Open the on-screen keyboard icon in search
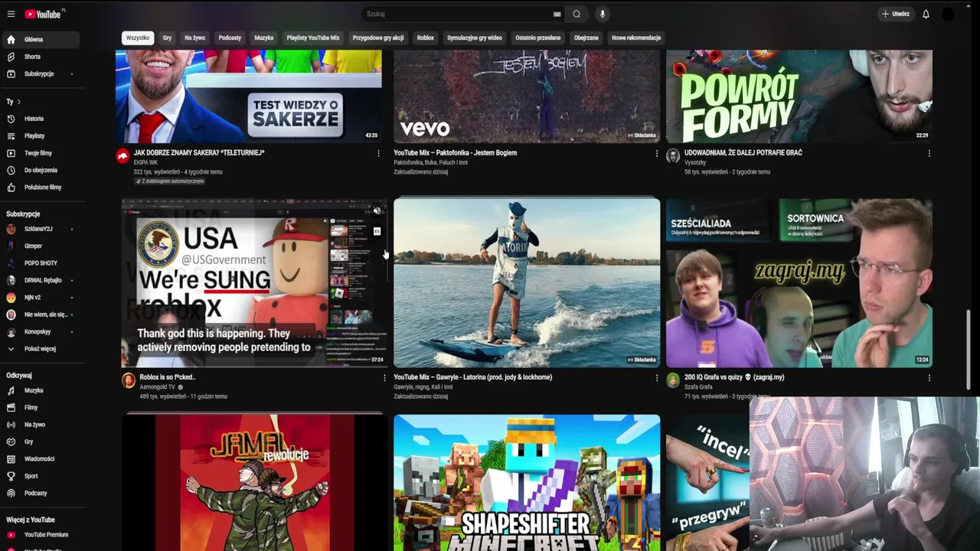 [557, 14]
